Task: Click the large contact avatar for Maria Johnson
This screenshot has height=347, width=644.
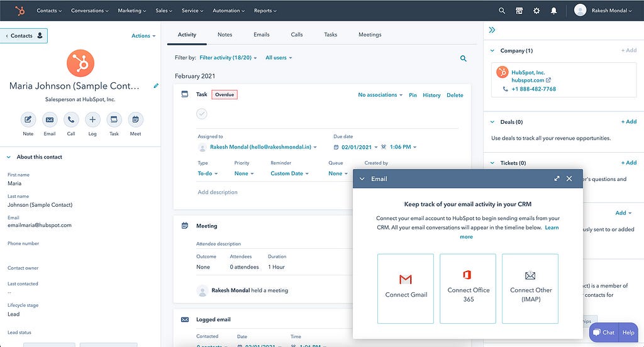Action: tap(80, 63)
